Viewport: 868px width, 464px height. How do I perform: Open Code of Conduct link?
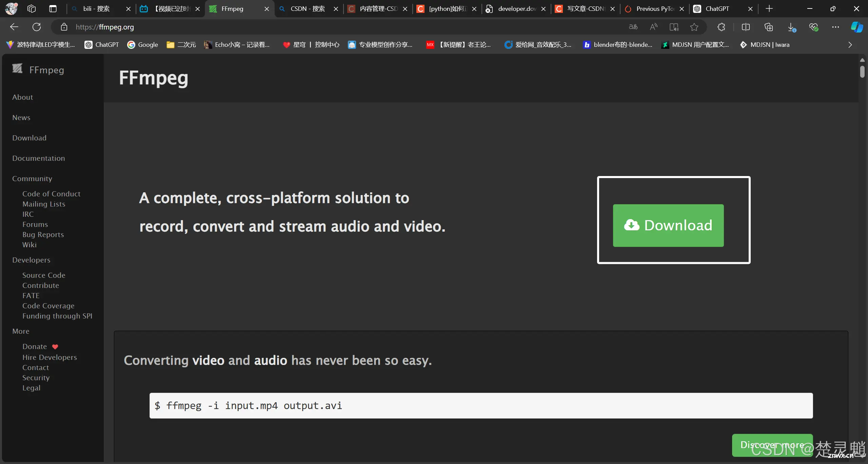(52, 194)
